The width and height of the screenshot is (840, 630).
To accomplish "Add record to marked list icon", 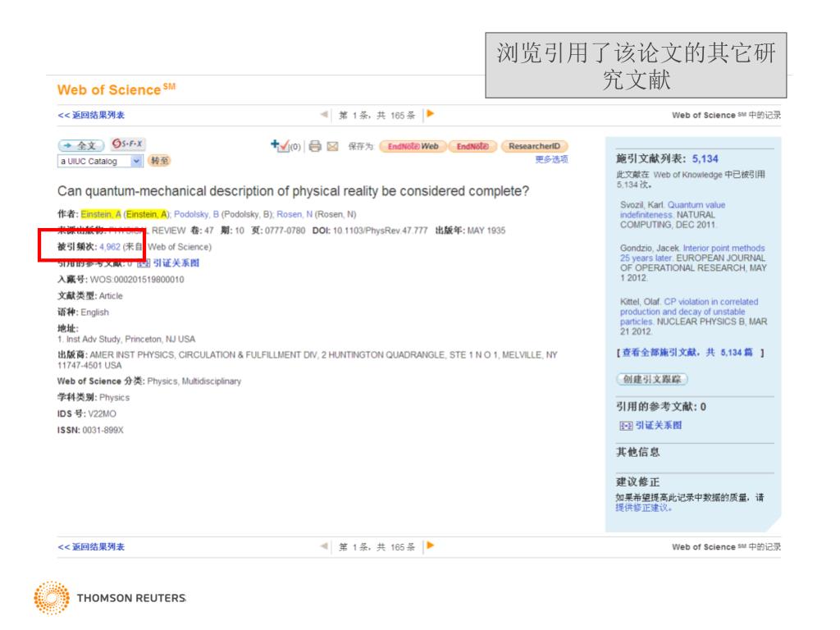I will [280, 145].
